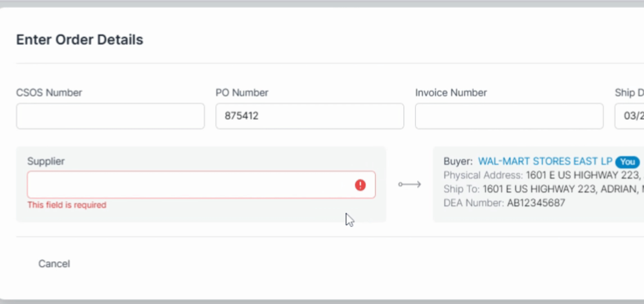The height and width of the screenshot is (304, 644).
Task: Cancel the order details dialog
Action: pyautogui.click(x=54, y=264)
